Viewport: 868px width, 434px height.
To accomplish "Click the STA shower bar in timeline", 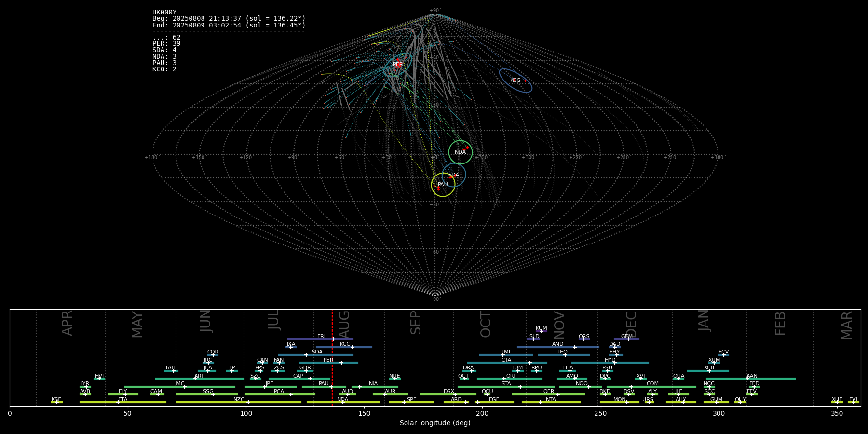I will click(x=506, y=386).
